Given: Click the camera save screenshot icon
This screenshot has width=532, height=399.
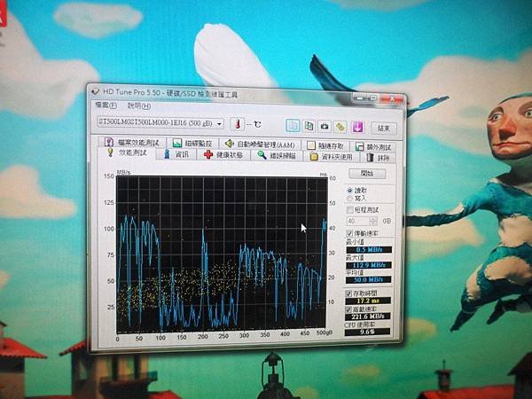Looking at the screenshot, I should point(325,127).
